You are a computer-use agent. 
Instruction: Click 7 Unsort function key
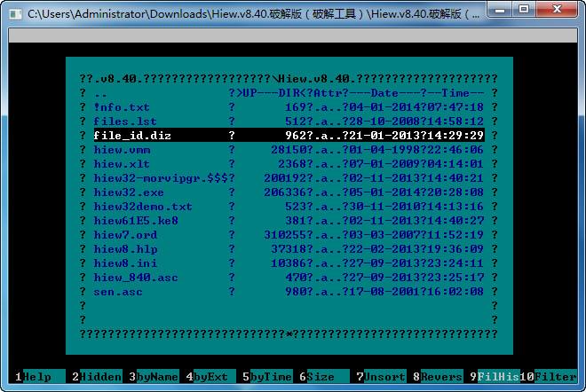tap(380, 377)
